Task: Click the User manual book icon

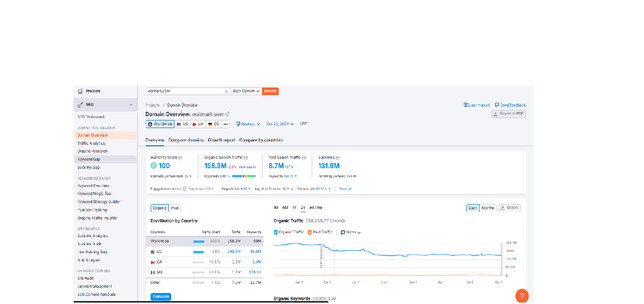Action: coord(466,105)
